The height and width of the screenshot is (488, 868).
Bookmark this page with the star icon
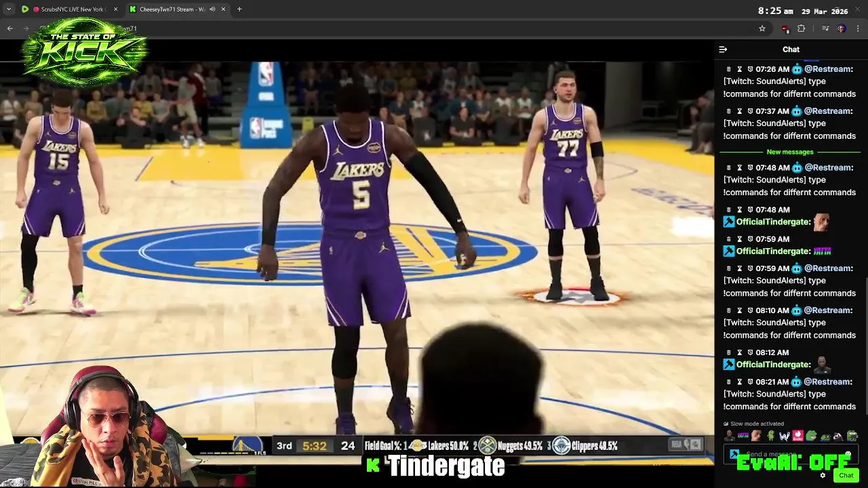coord(762,28)
